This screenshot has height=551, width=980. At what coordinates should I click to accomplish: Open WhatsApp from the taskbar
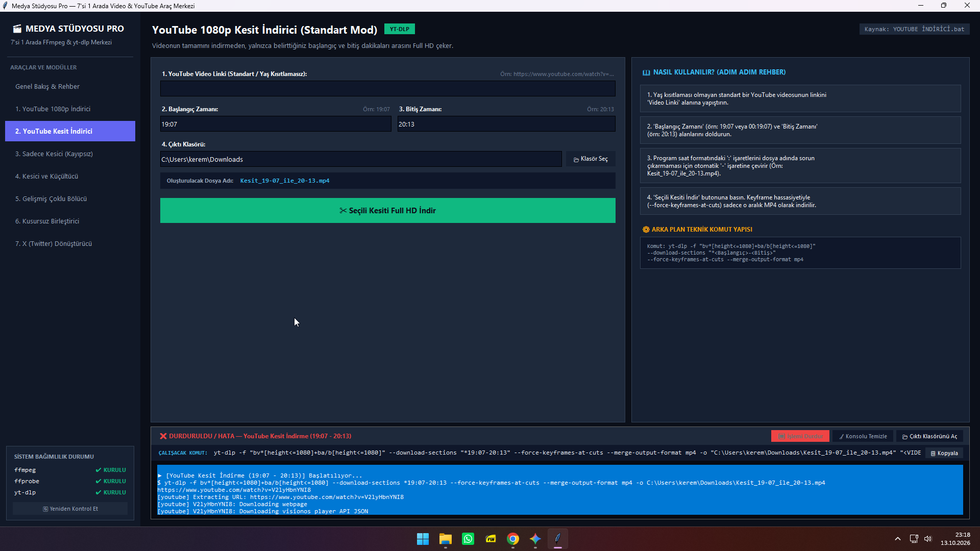tap(468, 539)
